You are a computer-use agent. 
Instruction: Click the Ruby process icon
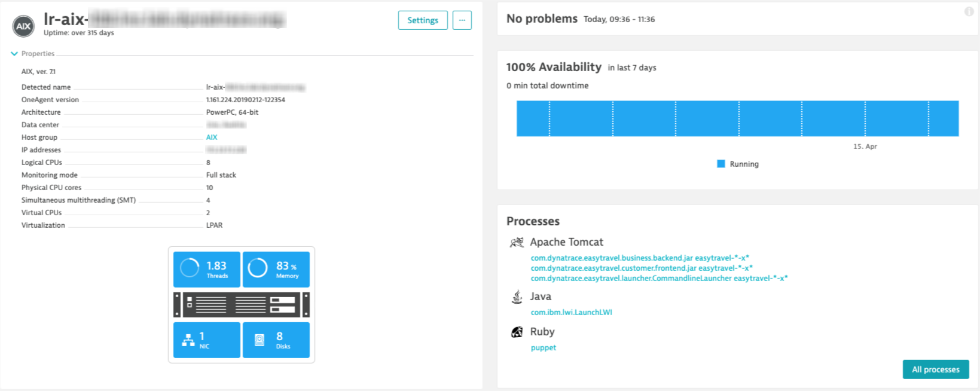coord(517,332)
